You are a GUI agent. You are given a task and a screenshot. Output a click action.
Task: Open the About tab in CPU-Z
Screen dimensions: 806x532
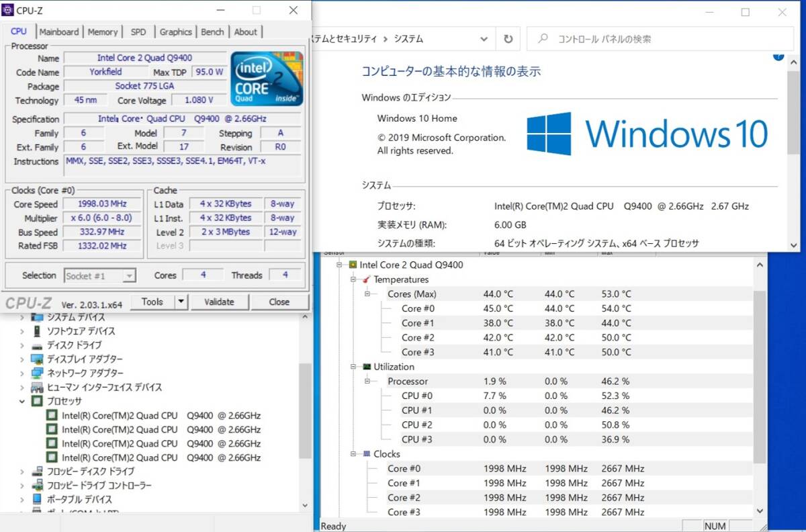tap(245, 32)
